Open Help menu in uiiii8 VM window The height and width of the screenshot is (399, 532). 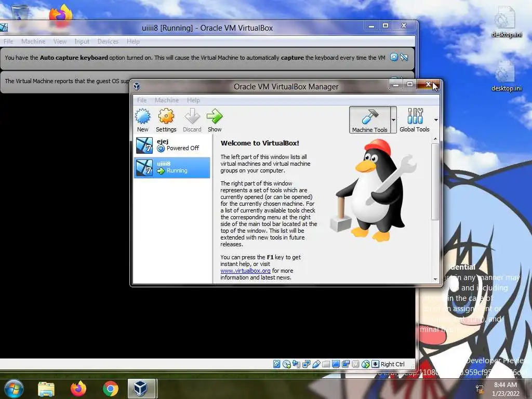coord(133,42)
